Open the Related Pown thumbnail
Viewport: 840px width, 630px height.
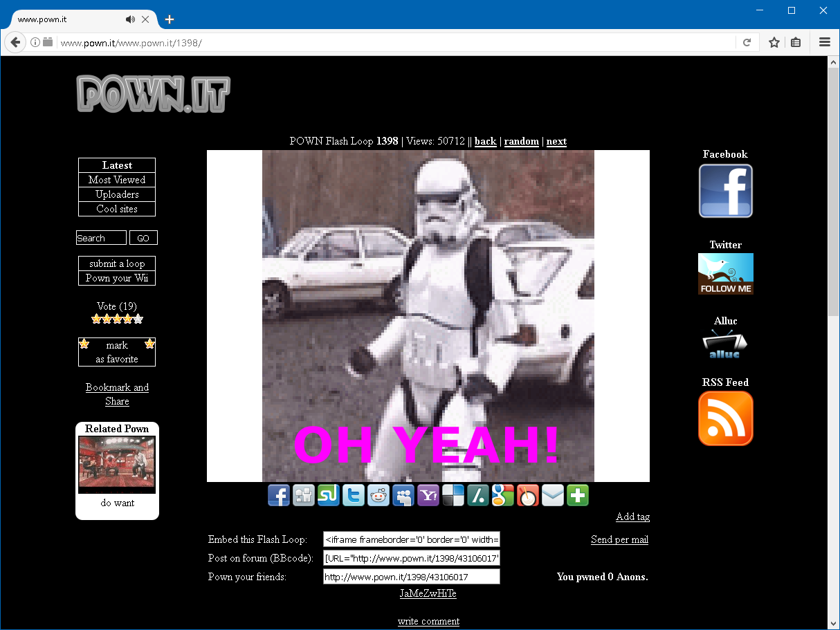coord(117,464)
